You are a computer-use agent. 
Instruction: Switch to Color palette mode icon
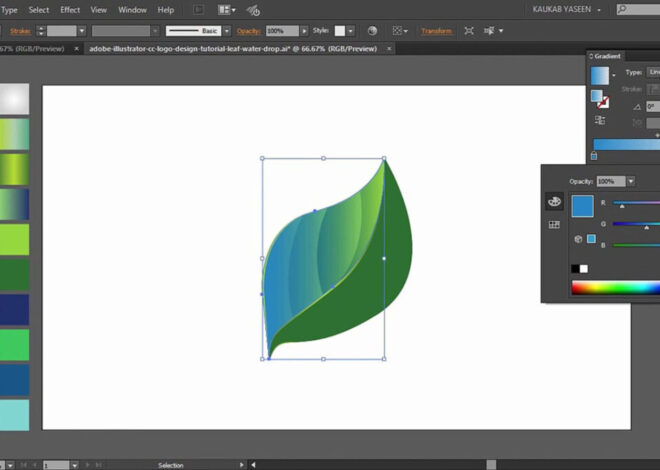coord(554,201)
